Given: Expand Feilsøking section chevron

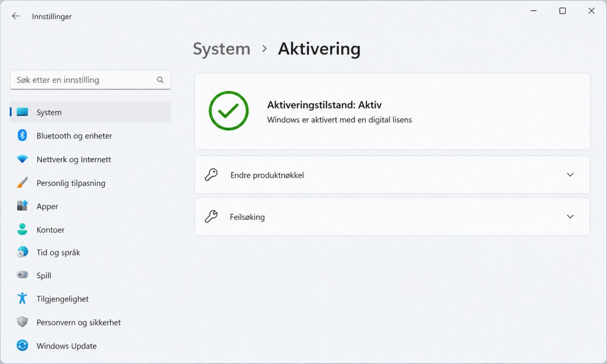Looking at the screenshot, I should tap(570, 217).
